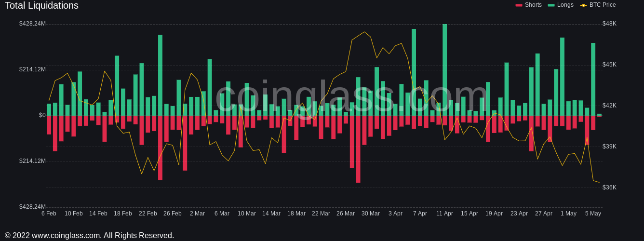Screen dimensions: 644x241
Task: Click the 30 Mar date label
Action: [371, 214]
